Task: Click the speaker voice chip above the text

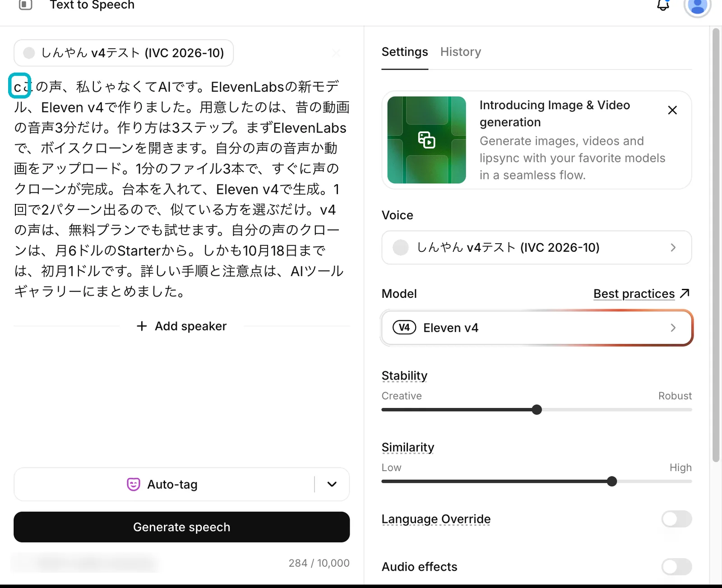Action: (124, 53)
